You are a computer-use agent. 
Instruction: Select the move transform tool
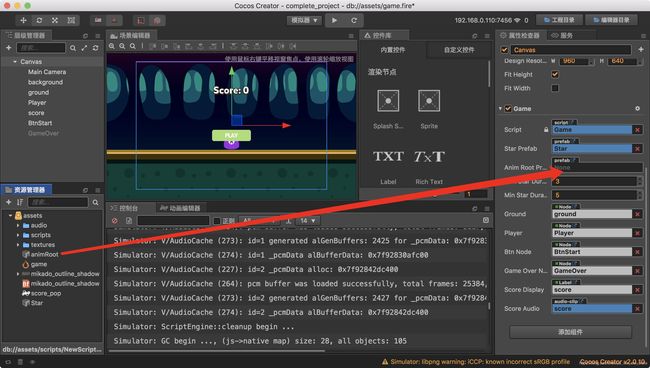23,20
